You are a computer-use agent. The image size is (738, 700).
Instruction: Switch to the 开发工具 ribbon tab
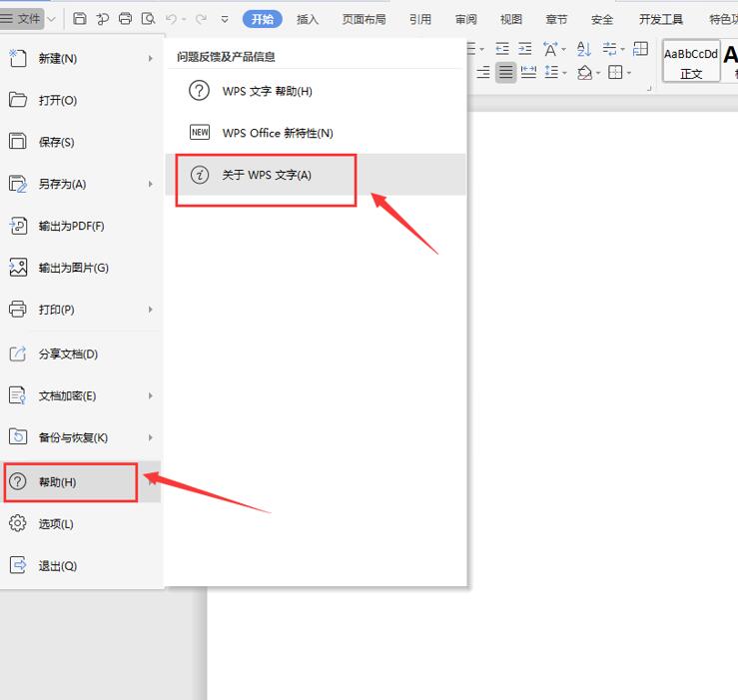pyautogui.click(x=661, y=19)
